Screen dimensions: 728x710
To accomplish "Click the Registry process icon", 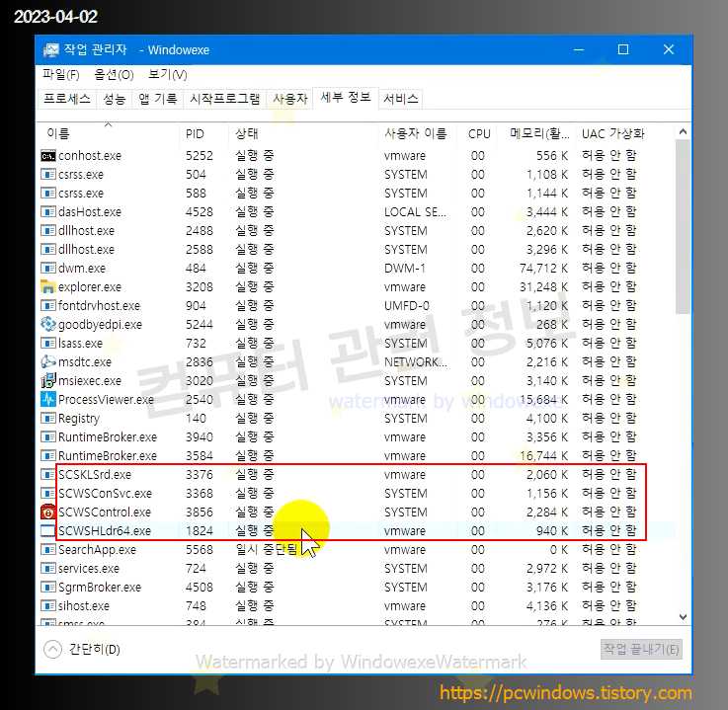I will pos(47,418).
